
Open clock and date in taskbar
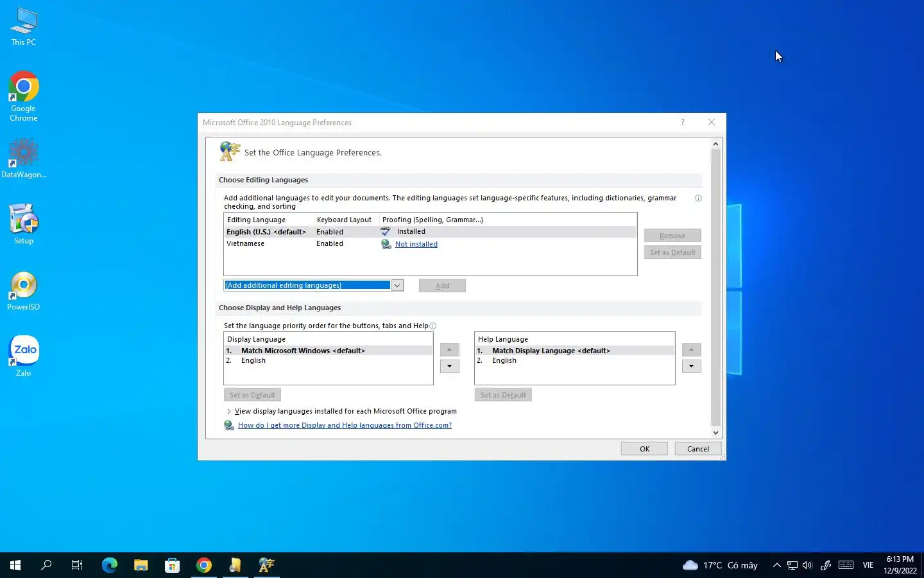(x=900, y=565)
